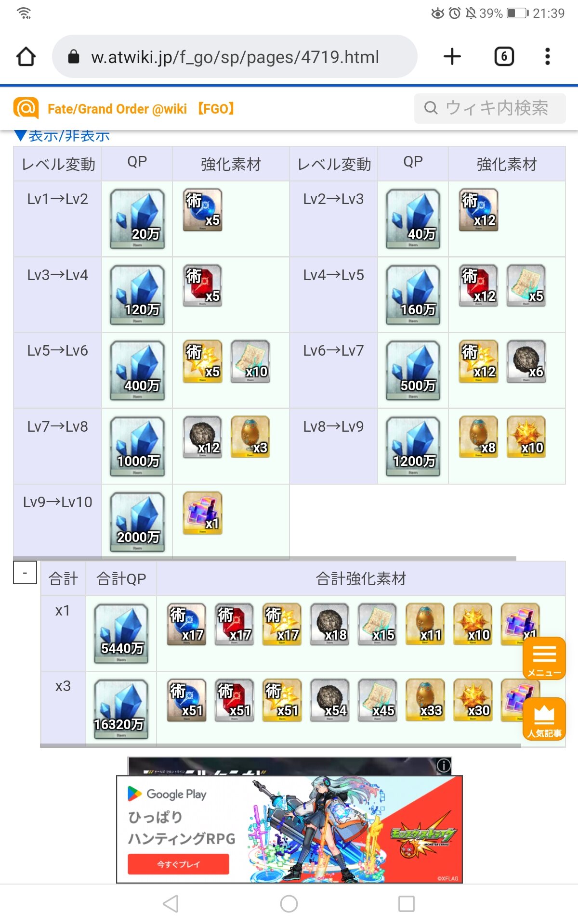Tap the gold egg x3 material icon
This screenshot has height=924, width=578.
250,437
